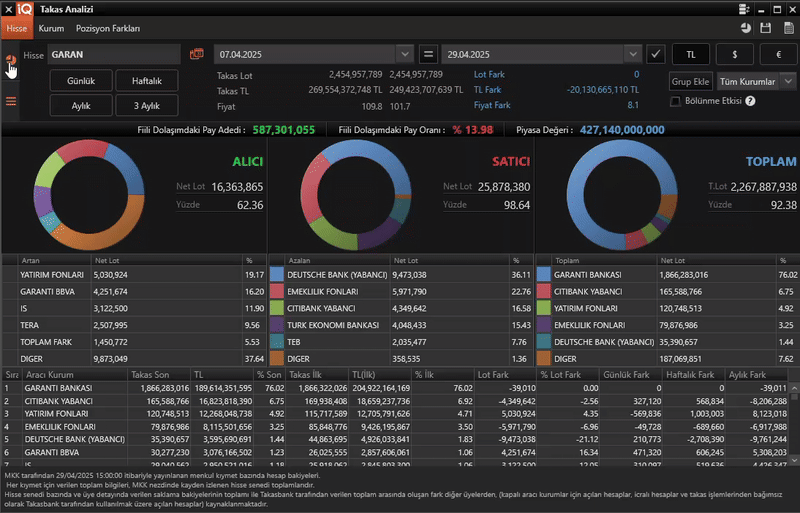
Task: Select GARANTI BANKASI row in bottom table
Action: pos(395,388)
